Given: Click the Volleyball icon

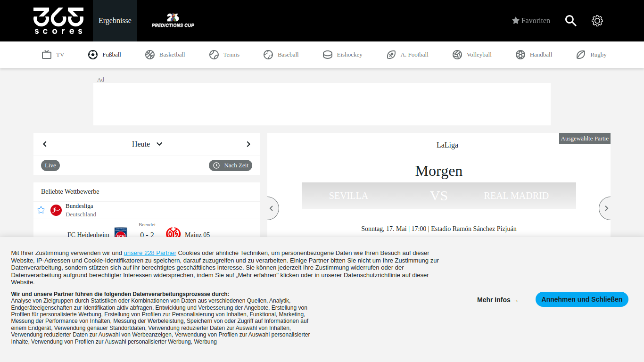Looking at the screenshot, I should click(x=457, y=55).
